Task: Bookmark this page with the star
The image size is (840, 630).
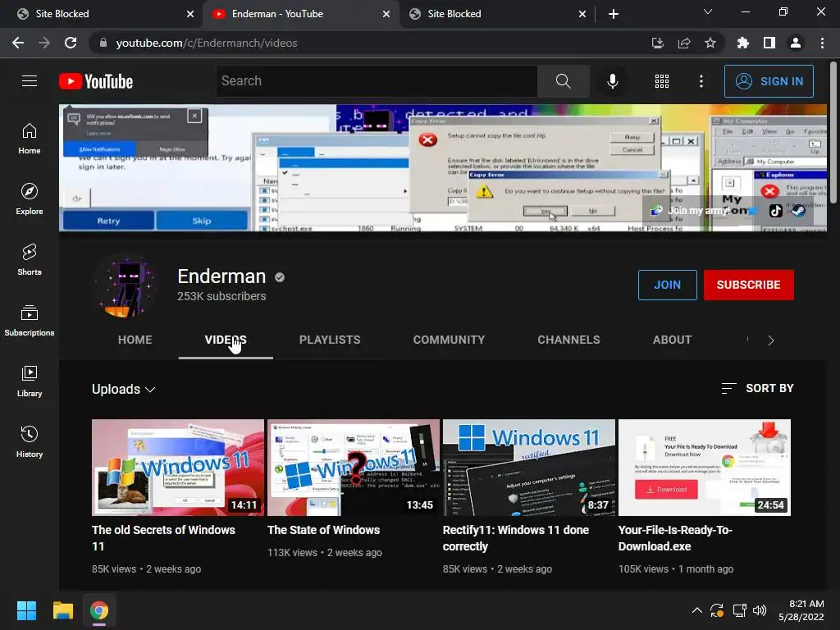Action: pyautogui.click(x=710, y=43)
